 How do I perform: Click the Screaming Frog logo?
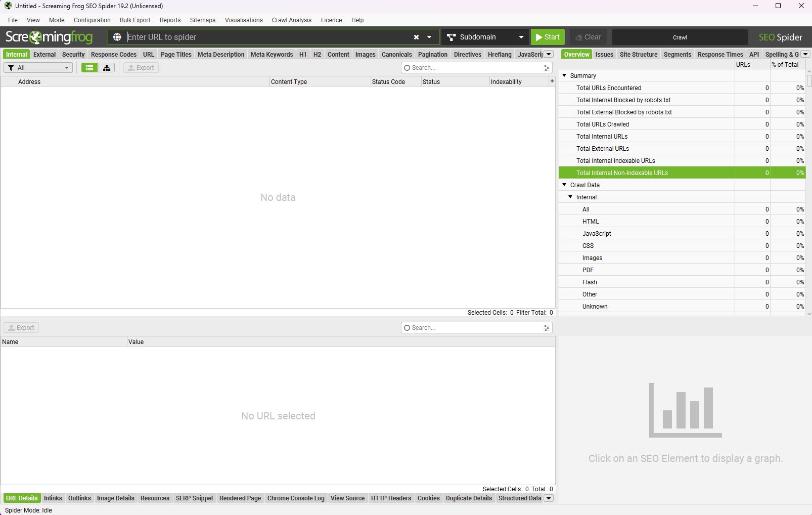tap(49, 37)
